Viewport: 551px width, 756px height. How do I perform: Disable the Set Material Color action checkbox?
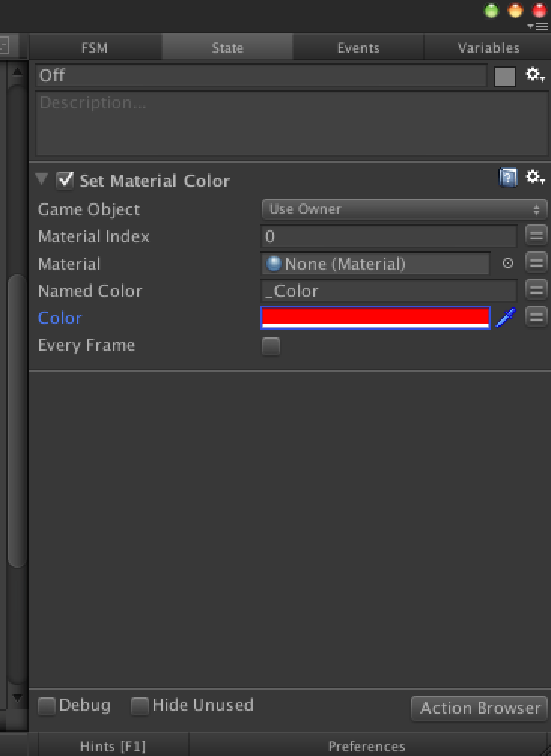click(x=65, y=180)
